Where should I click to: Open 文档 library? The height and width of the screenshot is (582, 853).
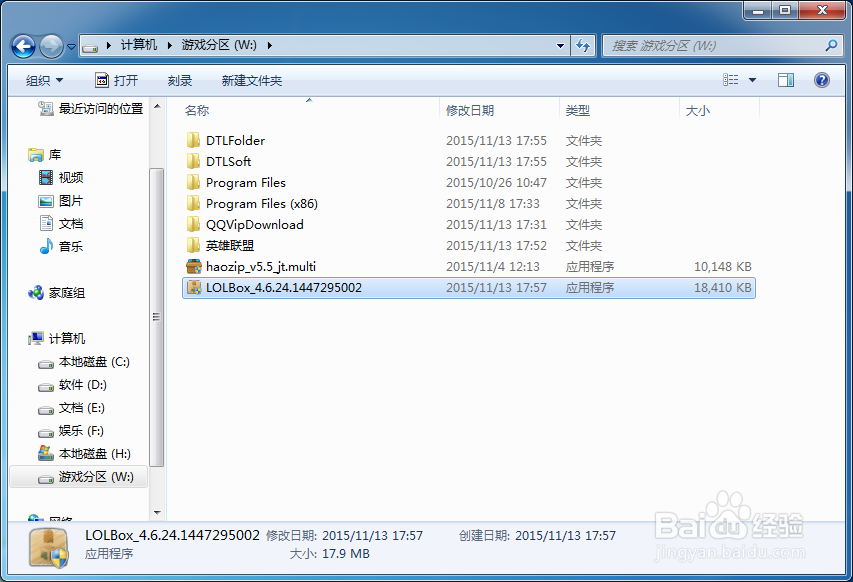pos(61,224)
